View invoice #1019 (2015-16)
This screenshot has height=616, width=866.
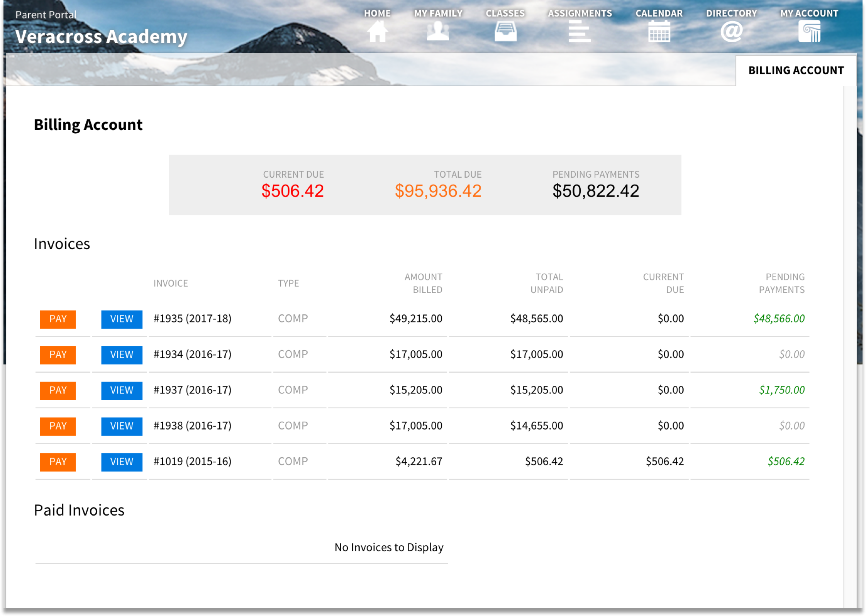coord(122,462)
